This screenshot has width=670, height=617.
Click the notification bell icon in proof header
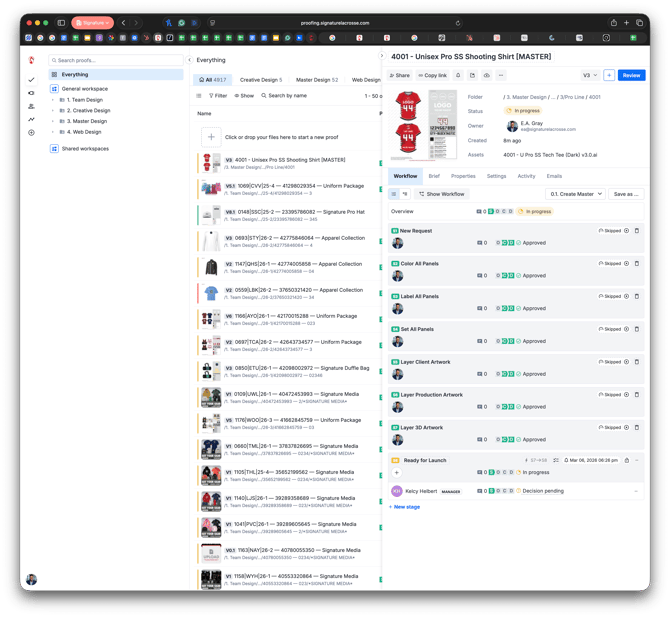458,75
